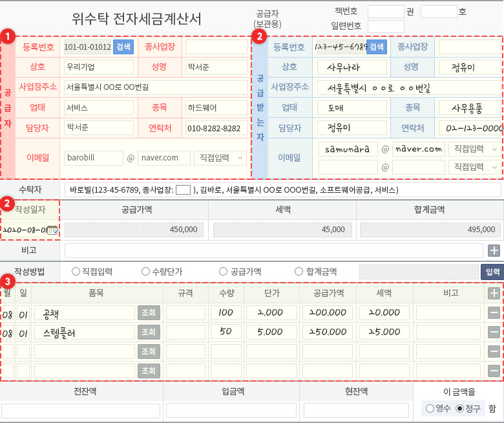Click the supplier 업태 field 서비스

point(99,108)
